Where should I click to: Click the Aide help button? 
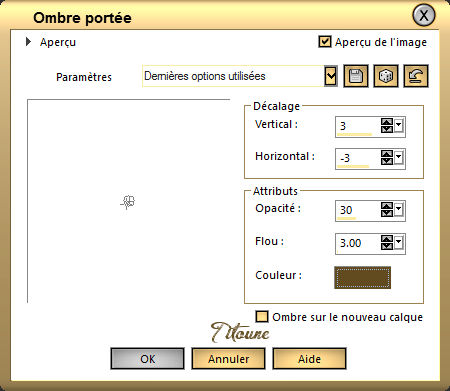click(x=309, y=359)
